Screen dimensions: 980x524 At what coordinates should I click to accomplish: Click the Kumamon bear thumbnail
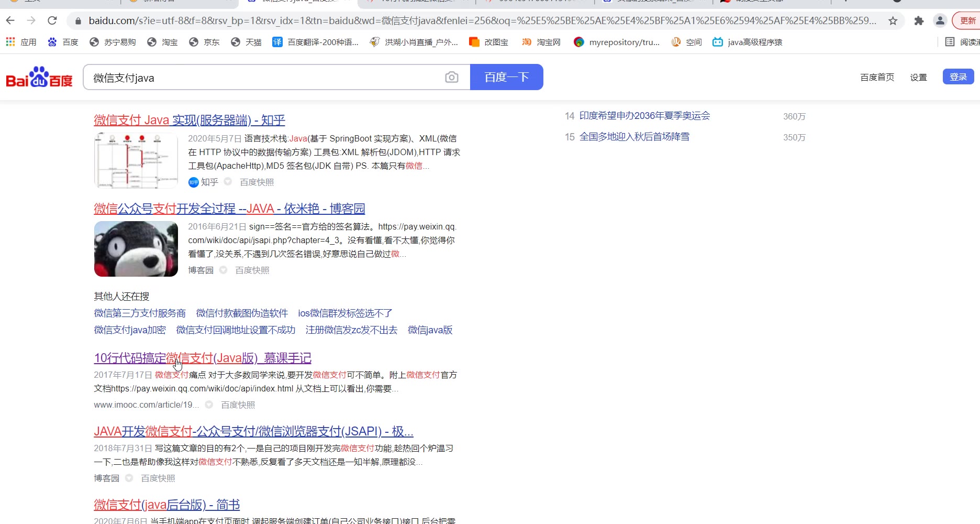tap(136, 249)
